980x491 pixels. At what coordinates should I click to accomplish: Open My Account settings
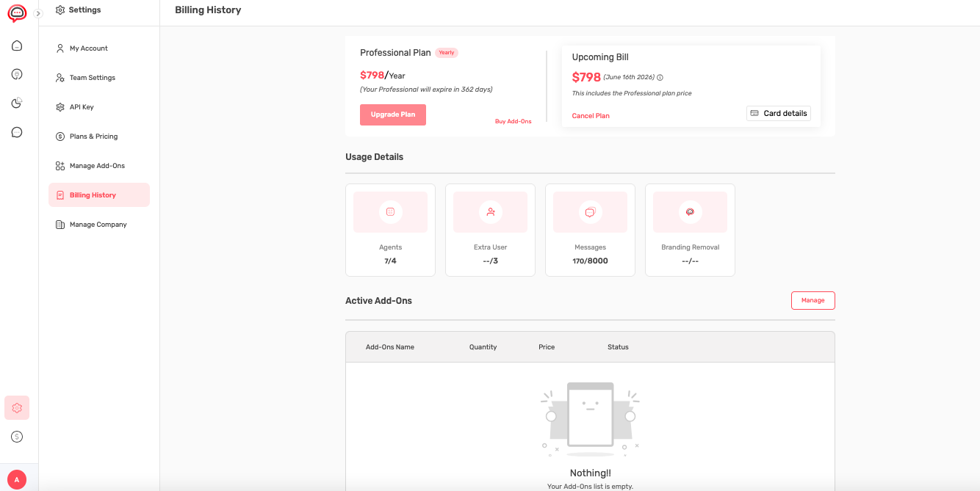click(x=87, y=48)
